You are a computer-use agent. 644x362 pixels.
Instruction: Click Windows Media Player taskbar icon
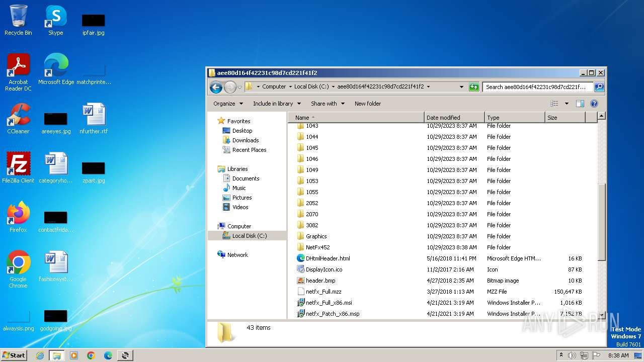(74, 355)
